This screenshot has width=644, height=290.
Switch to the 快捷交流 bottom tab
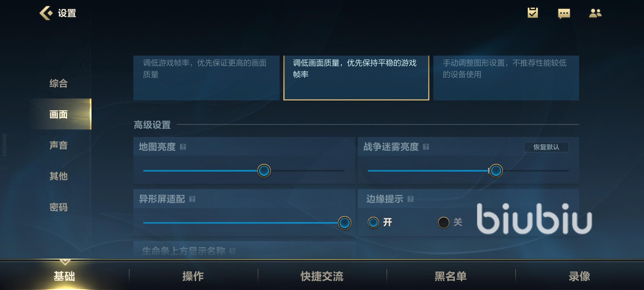[322, 276]
